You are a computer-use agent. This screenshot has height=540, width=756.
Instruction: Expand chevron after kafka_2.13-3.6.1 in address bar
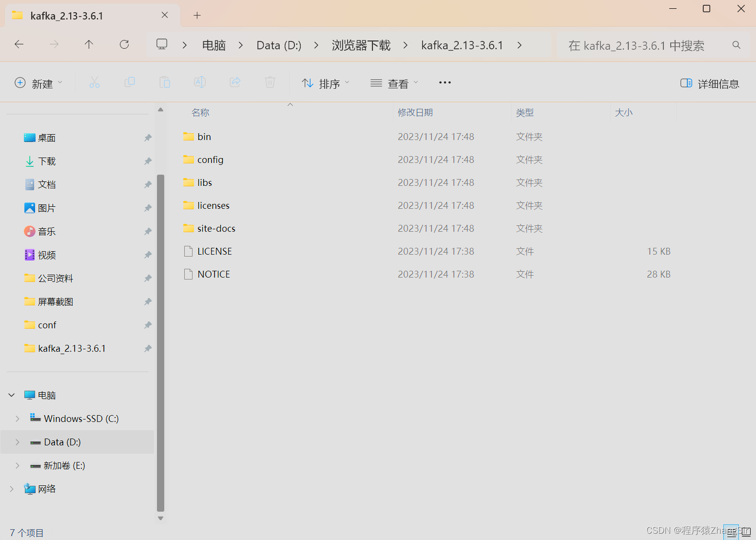tap(520, 45)
